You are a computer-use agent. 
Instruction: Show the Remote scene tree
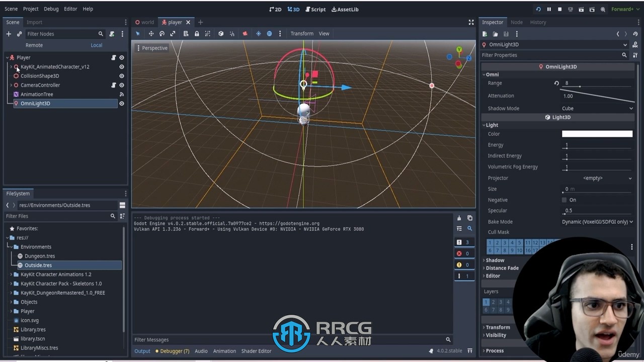click(34, 45)
